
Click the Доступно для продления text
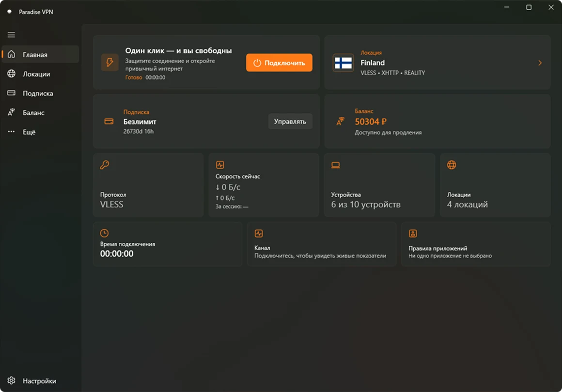tap(388, 133)
